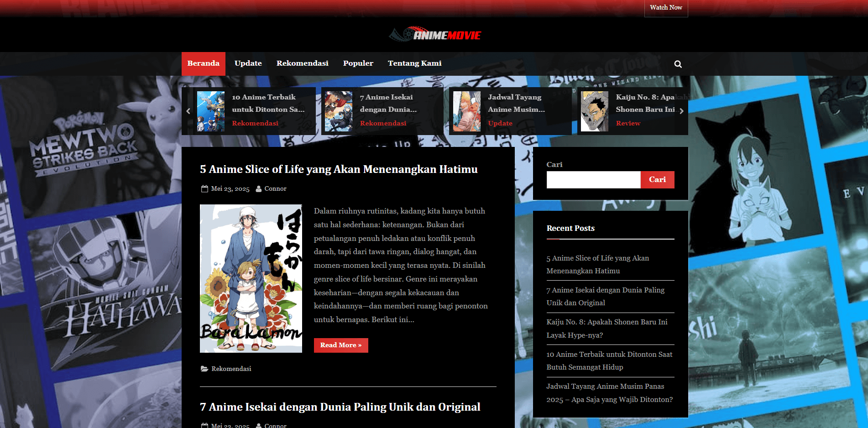Open the 7 Anime Isekai carousel thumbnail
The width and height of the screenshot is (868, 428).
(x=339, y=111)
